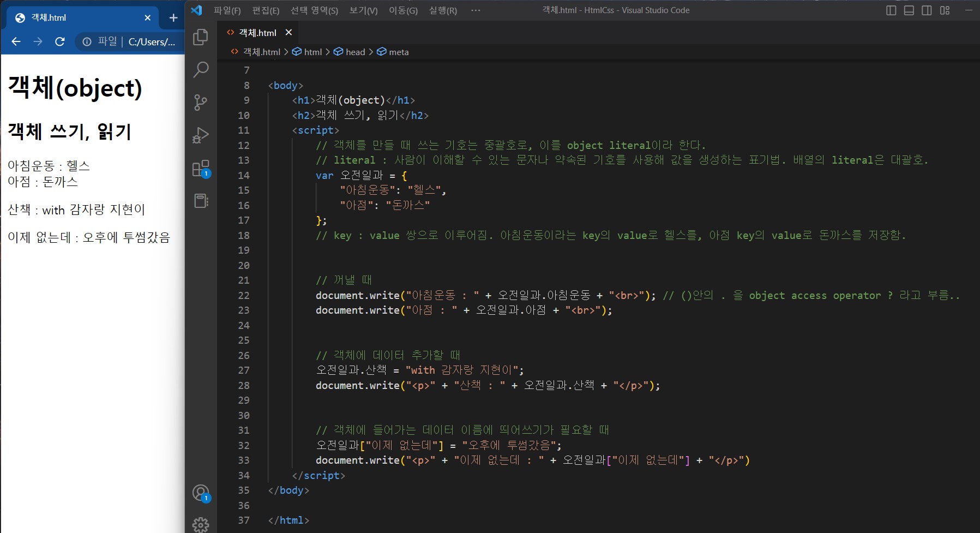980x533 pixels.
Task: Click line number 32 in the gutter
Action: pyautogui.click(x=243, y=445)
